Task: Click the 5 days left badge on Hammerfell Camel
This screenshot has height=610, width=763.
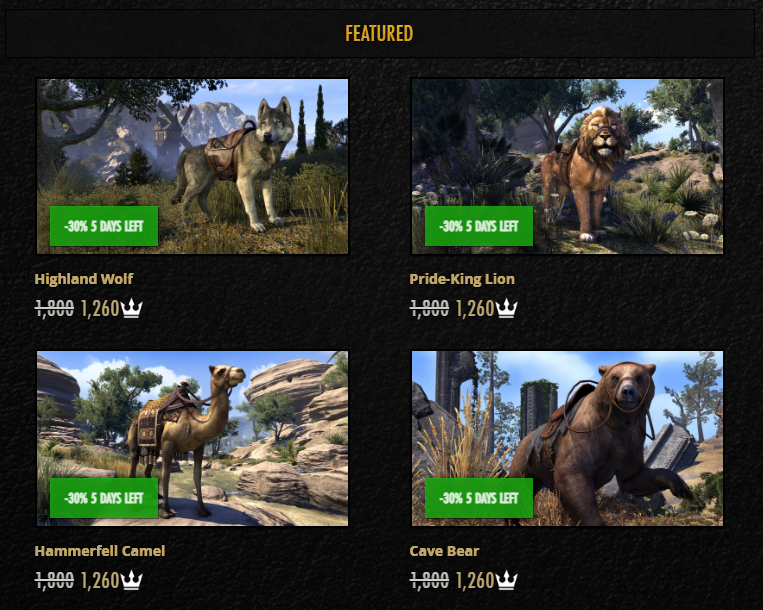Action: point(104,498)
